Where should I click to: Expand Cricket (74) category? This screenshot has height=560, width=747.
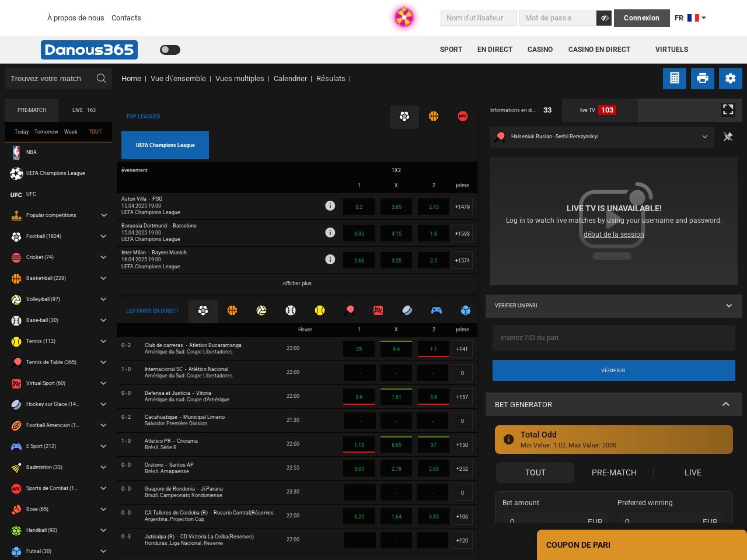pyautogui.click(x=103, y=257)
